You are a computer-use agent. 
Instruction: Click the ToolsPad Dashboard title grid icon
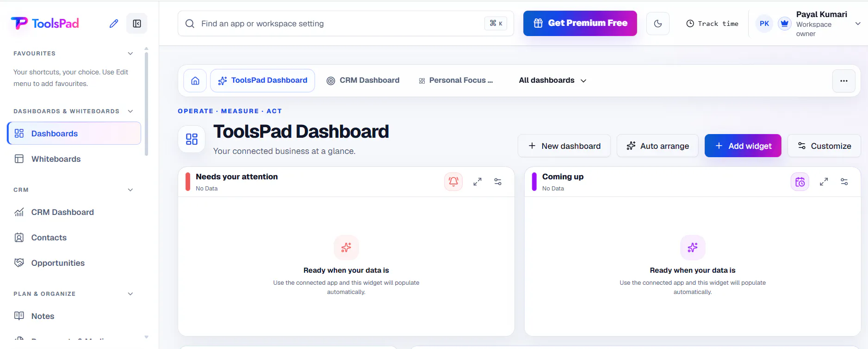click(x=192, y=139)
